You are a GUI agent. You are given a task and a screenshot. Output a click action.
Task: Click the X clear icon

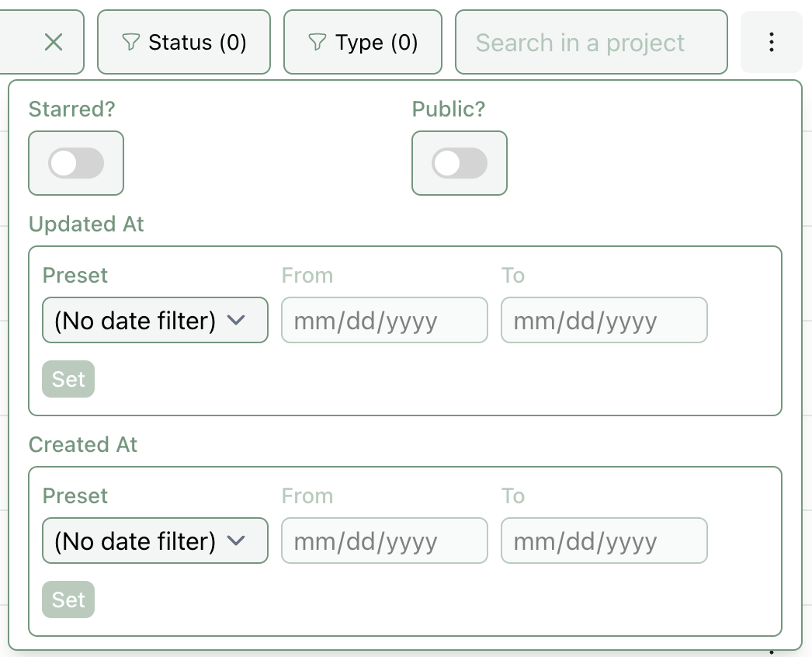pos(53,42)
